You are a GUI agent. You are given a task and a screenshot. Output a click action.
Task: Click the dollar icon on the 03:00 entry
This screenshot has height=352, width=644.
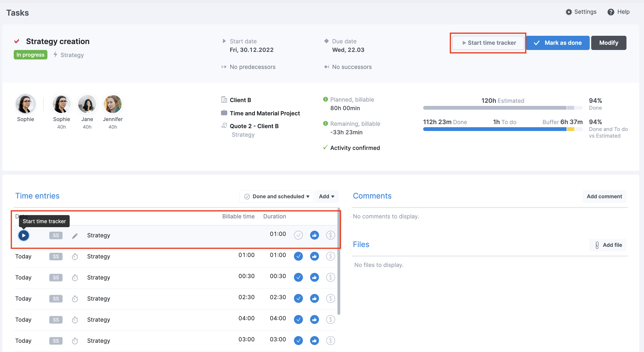click(331, 340)
